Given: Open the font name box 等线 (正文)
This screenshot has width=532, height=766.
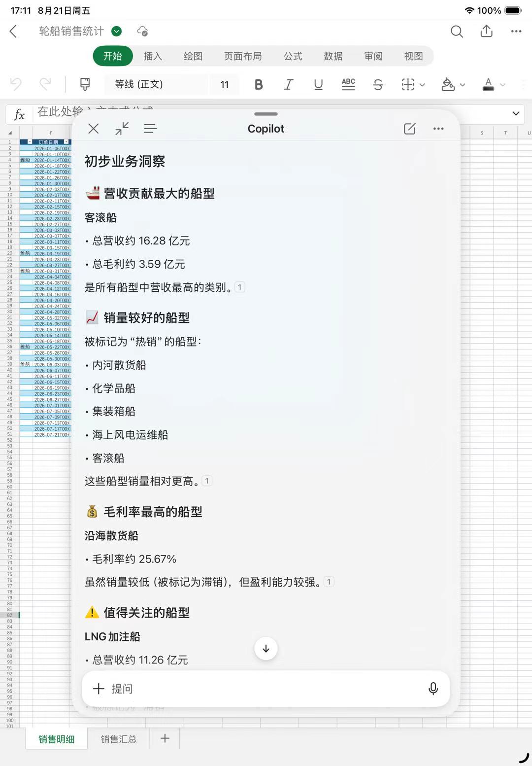Looking at the screenshot, I should pos(156,84).
